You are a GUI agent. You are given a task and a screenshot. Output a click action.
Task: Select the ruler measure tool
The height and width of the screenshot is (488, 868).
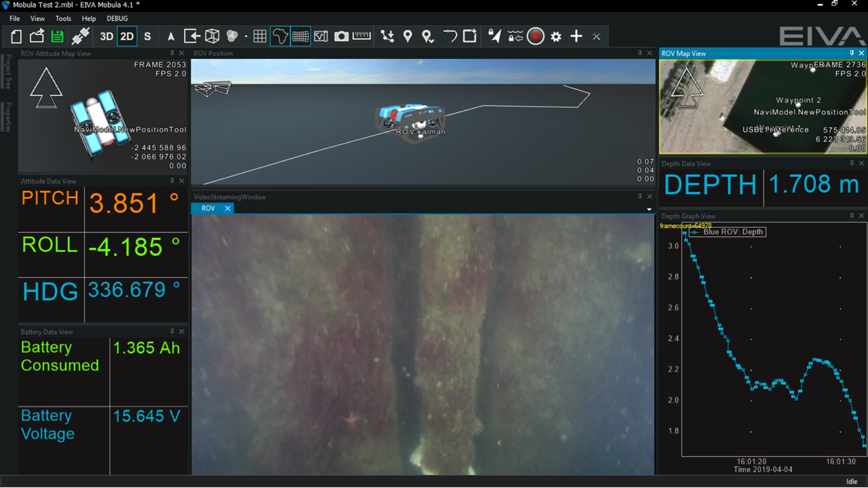click(x=362, y=37)
